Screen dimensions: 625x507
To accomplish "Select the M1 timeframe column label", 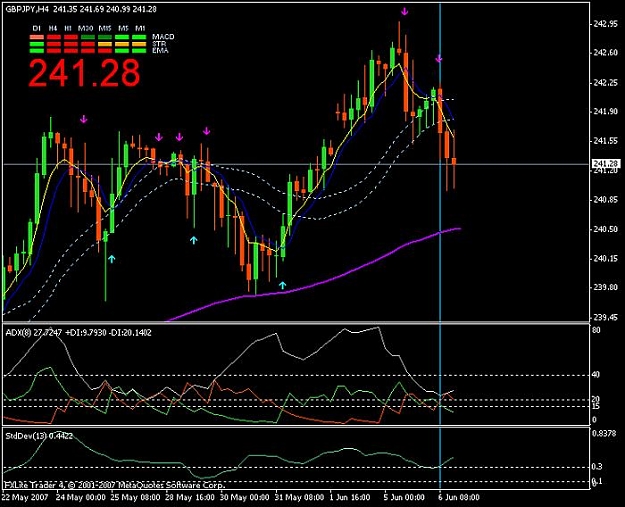I will (140, 28).
